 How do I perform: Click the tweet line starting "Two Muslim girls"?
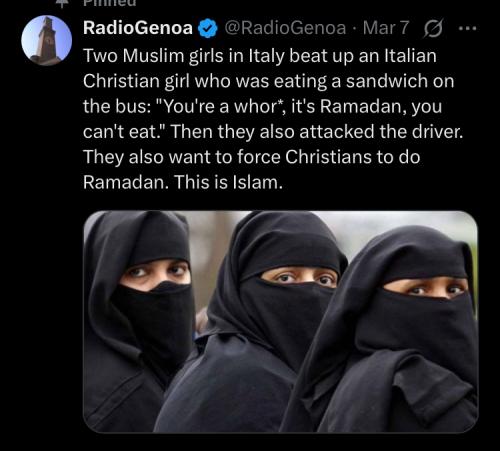(x=260, y=56)
